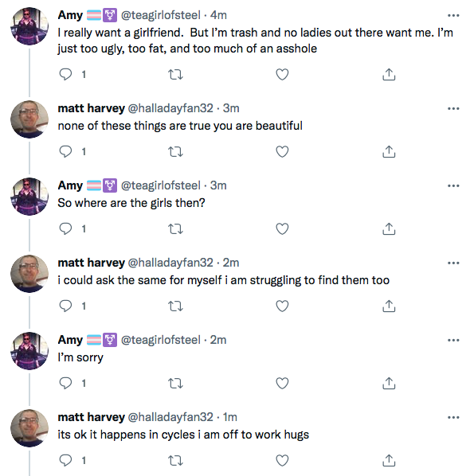Like matt harvey's 'you are beautiful' reply
Screen dimensions: 470x476
(282, 151)
